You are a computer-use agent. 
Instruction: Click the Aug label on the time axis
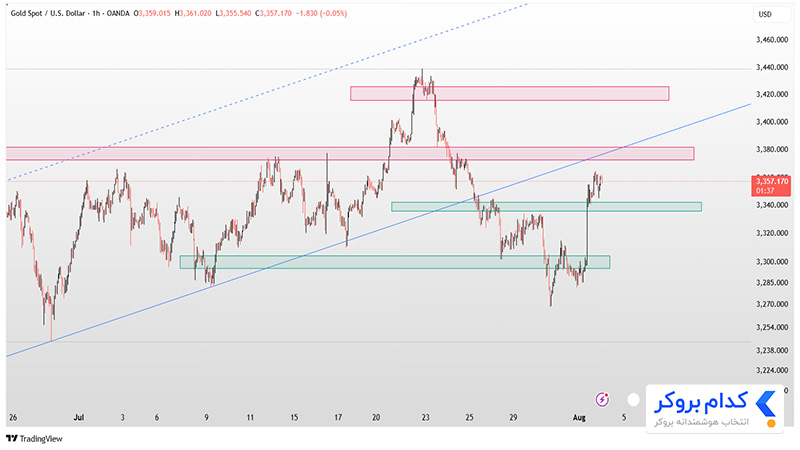tap(579, 417)
